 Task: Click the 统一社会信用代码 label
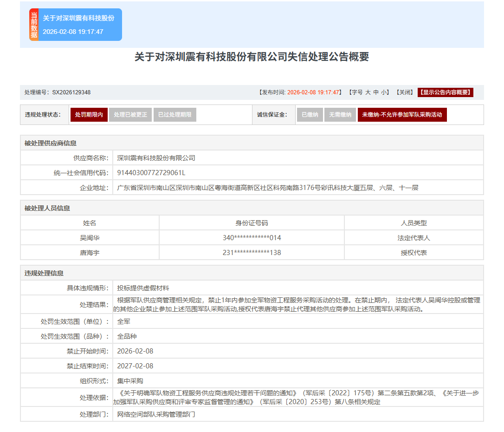point(81,173)
